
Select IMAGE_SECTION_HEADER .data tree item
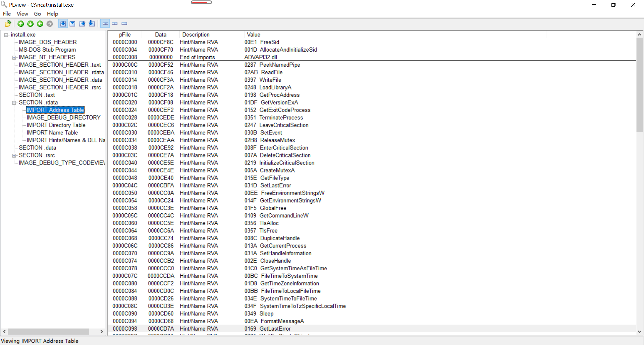point(60,80)
